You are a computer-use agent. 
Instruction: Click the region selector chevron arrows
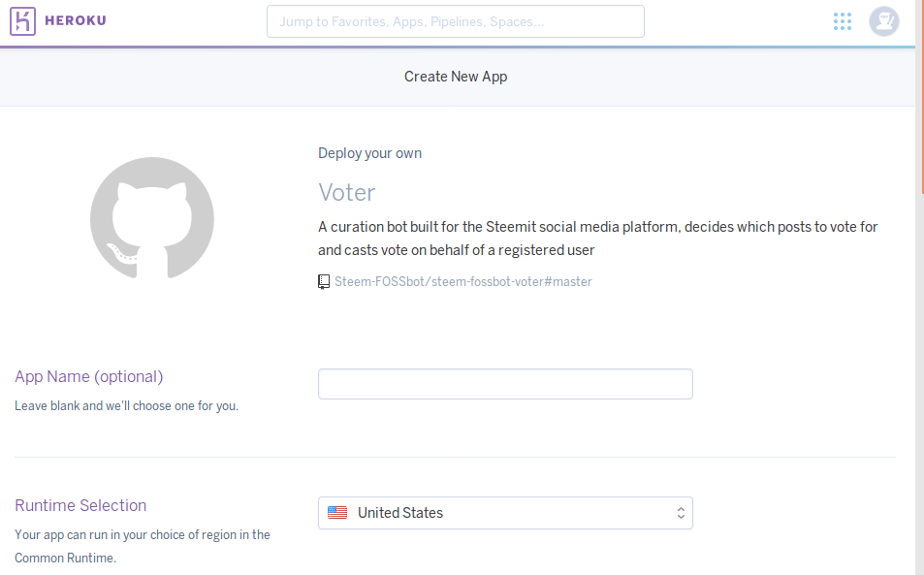681,512
